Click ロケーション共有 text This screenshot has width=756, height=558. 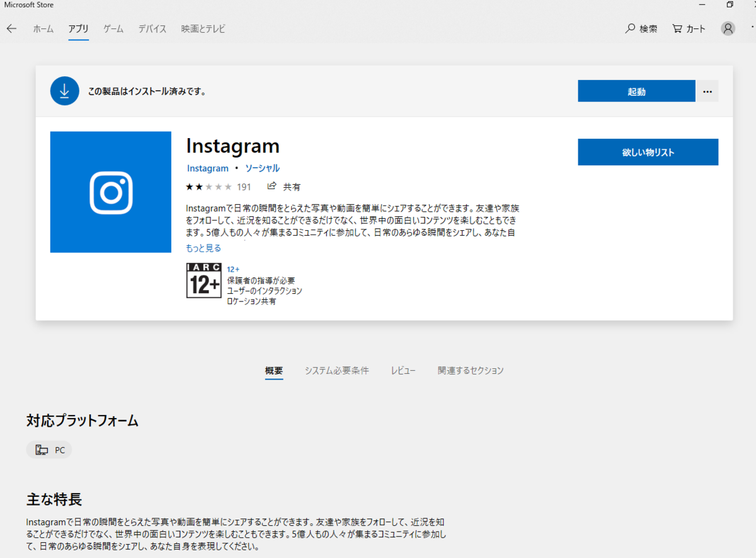point(251,301)
